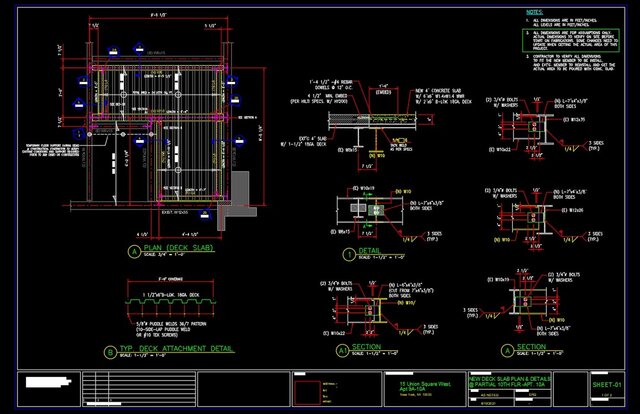Screen dimensions: 640x414
Task: Select the REBAR DOWELS @ 12" O.C. note
Action: coord(330,85)
